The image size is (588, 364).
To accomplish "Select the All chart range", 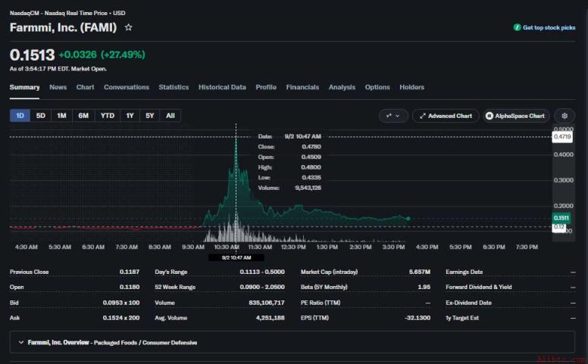I will coord(170,116).
